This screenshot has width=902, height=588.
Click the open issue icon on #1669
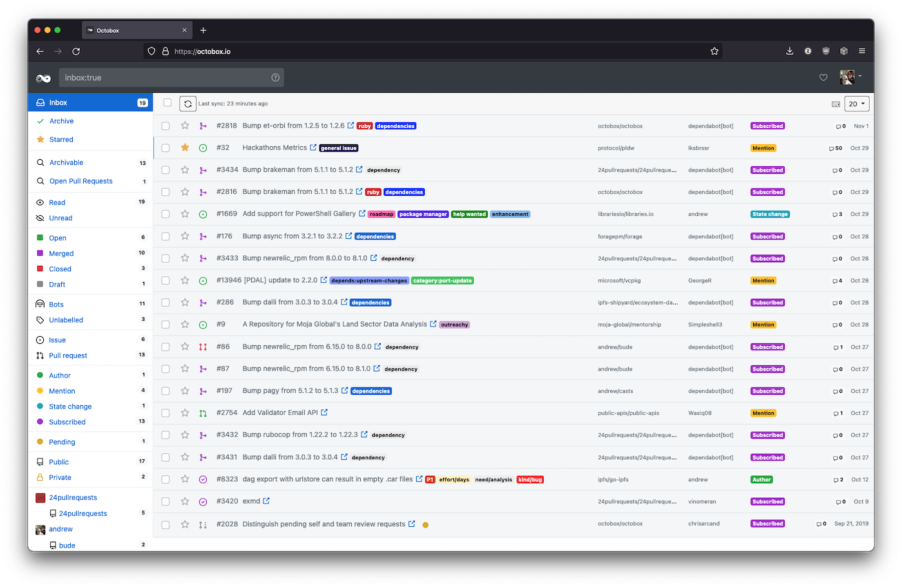(203, 213)
